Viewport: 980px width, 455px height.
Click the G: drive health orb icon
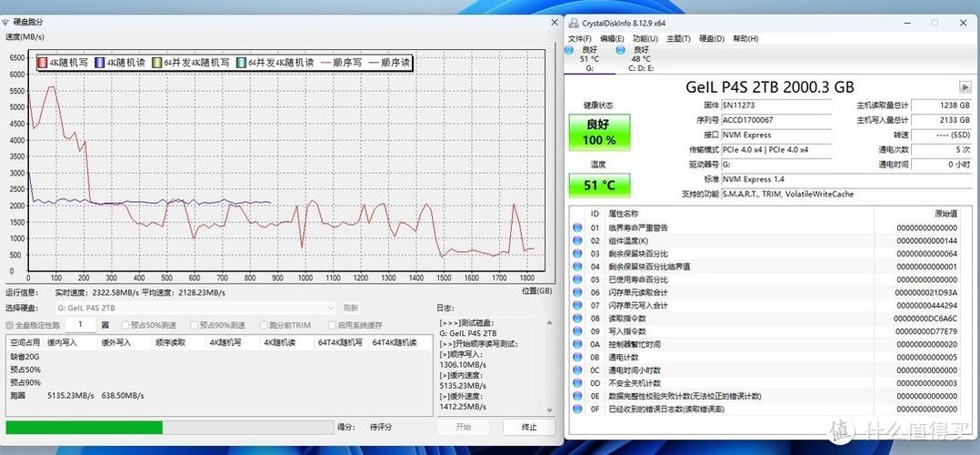tap(569, 49)
